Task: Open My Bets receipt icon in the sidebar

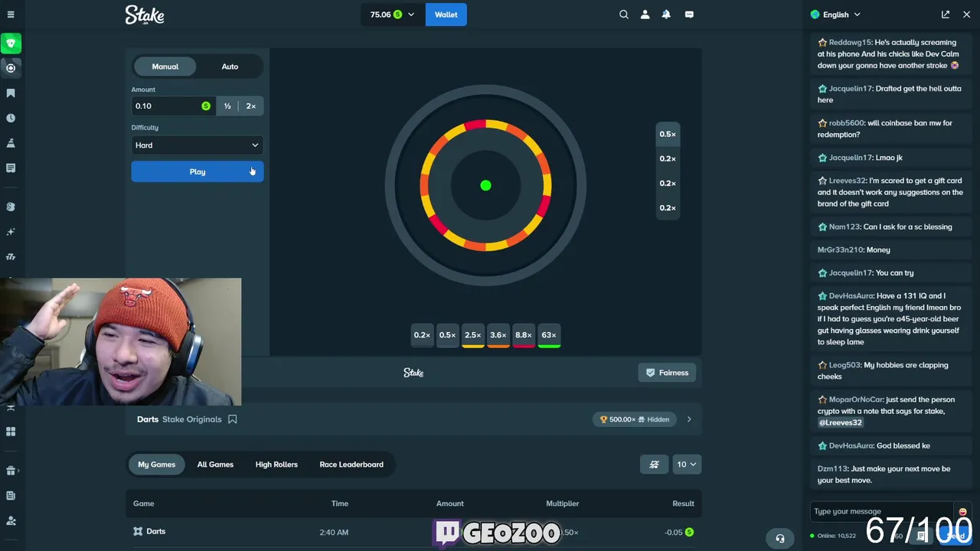Action: tap(11, 168)
